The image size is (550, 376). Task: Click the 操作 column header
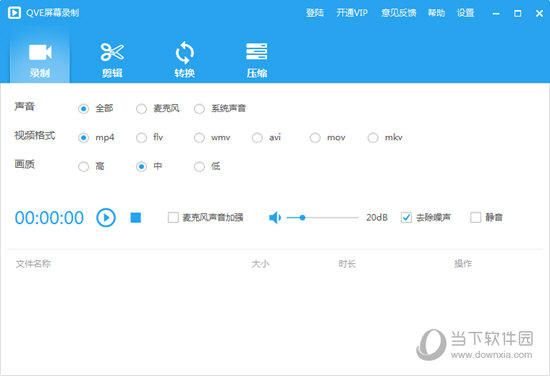(463, 263)
